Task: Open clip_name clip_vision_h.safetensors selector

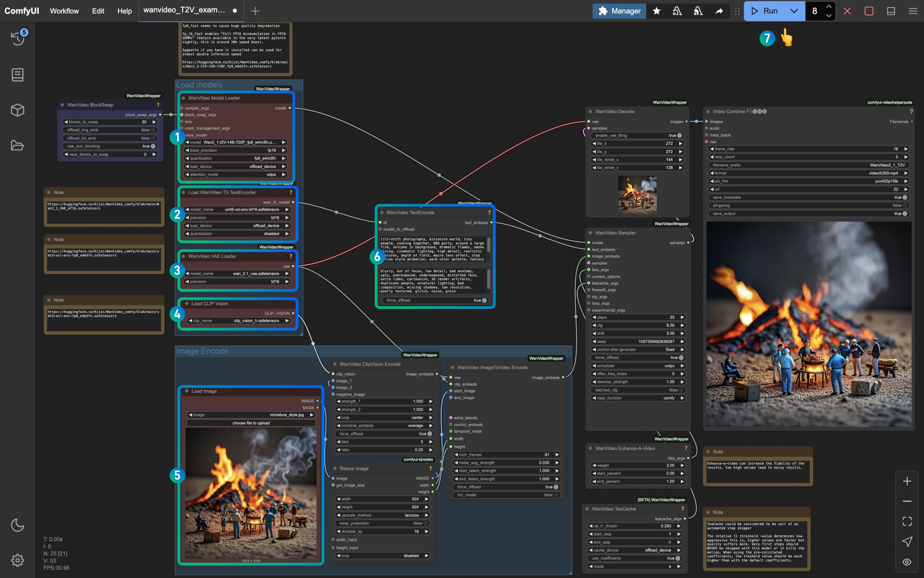Action: (239, 321)
